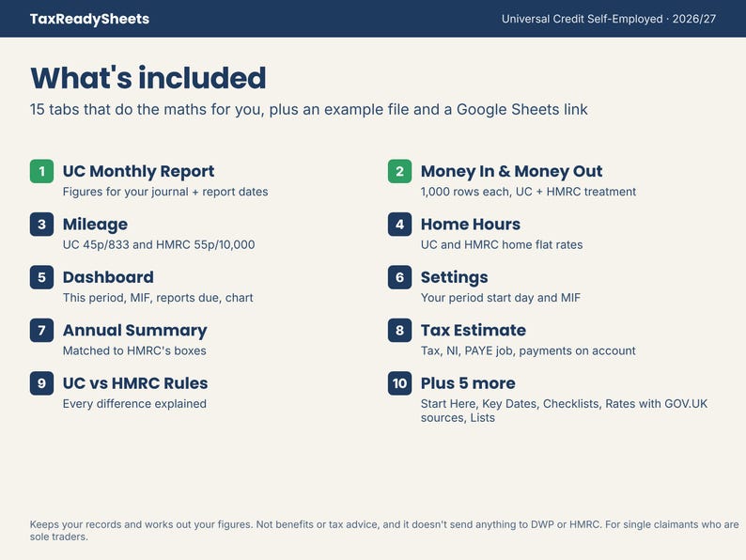The image size is (746, 560).
Task: Select the 'Settings' title
Action: 455,277
